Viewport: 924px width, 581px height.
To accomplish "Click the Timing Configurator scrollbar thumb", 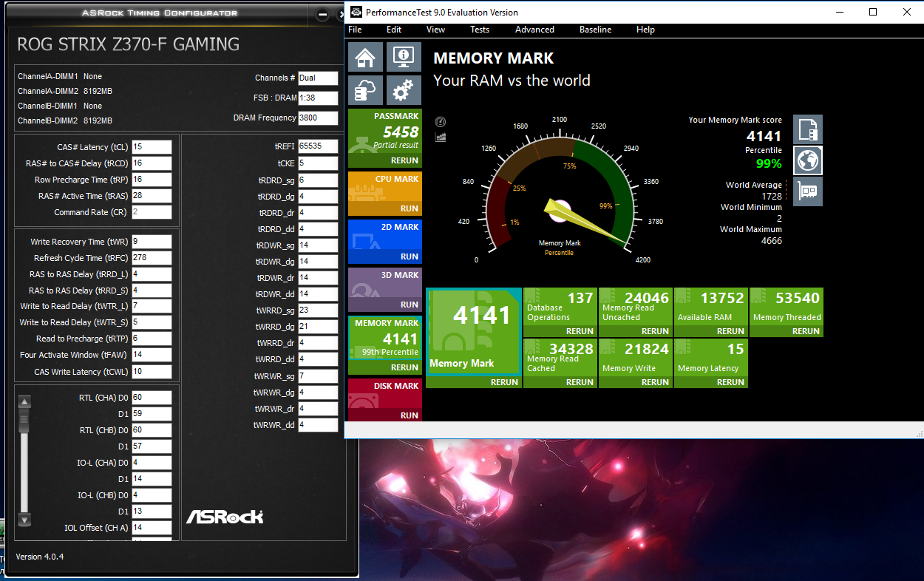I will [x=24, y=420].
